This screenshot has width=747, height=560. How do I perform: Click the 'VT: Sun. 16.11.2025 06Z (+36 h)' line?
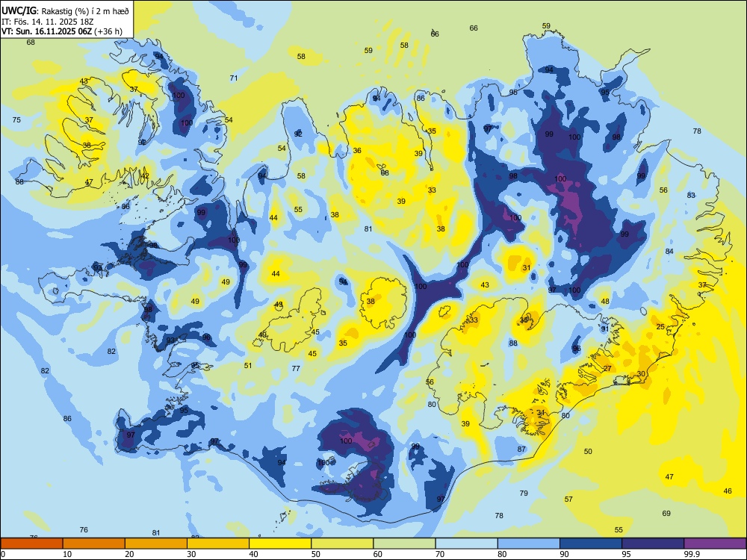pos(62,31)
